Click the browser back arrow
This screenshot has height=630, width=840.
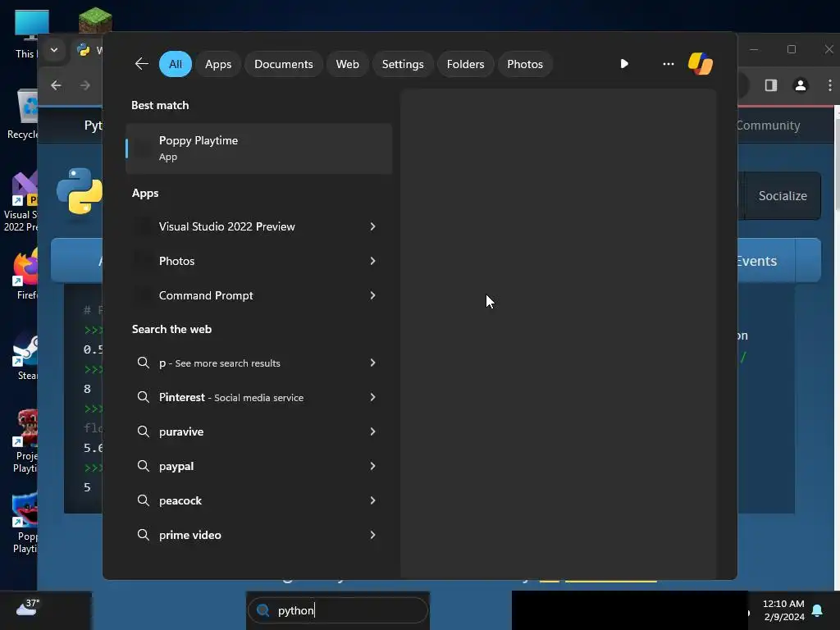[x=57, y=85]
